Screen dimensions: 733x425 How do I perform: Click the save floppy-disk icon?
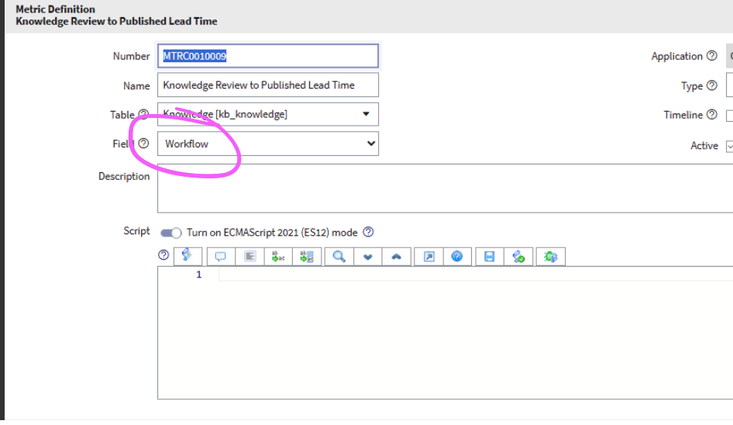(489, 256)
